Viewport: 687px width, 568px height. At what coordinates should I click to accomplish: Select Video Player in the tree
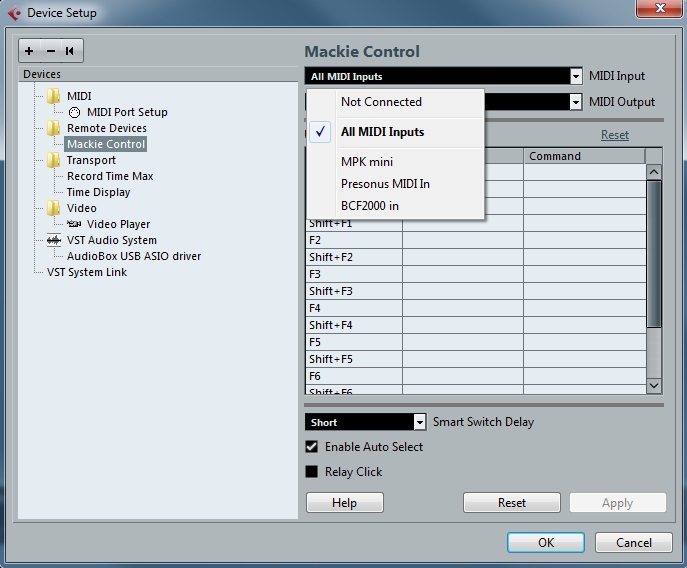click(118, 224)
